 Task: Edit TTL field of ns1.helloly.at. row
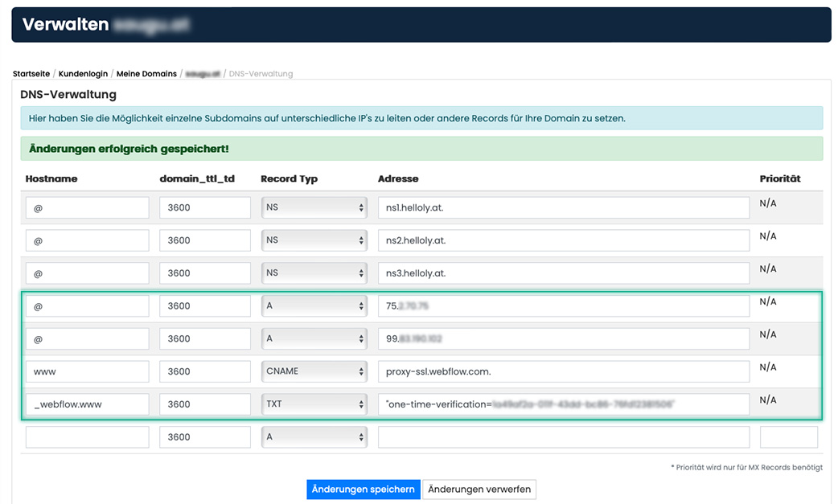205,207
